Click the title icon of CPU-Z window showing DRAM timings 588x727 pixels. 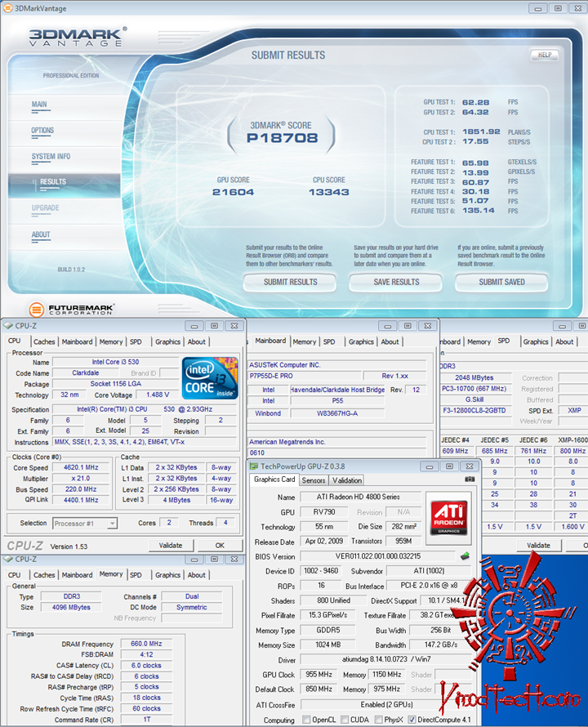(8, 560)
